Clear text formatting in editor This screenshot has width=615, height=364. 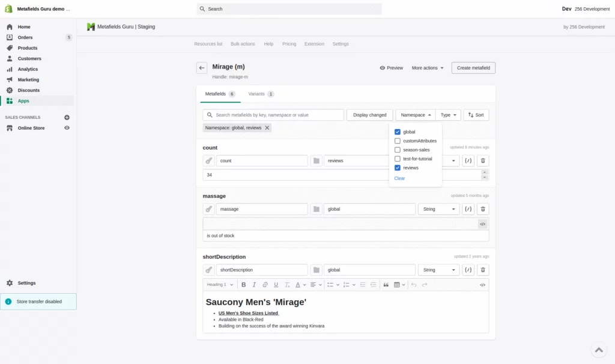click(x=286, y=285)
